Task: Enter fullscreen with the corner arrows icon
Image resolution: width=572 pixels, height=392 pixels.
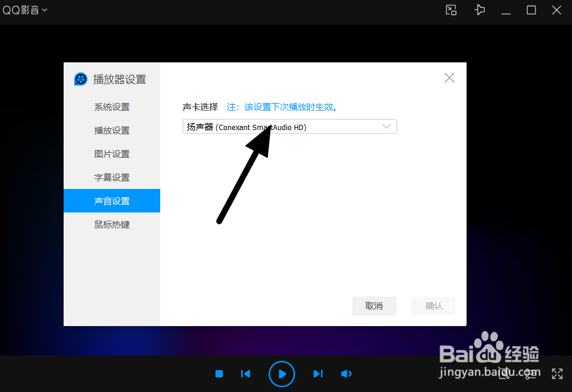Action: pyautogui.click(x=557, y=374)
